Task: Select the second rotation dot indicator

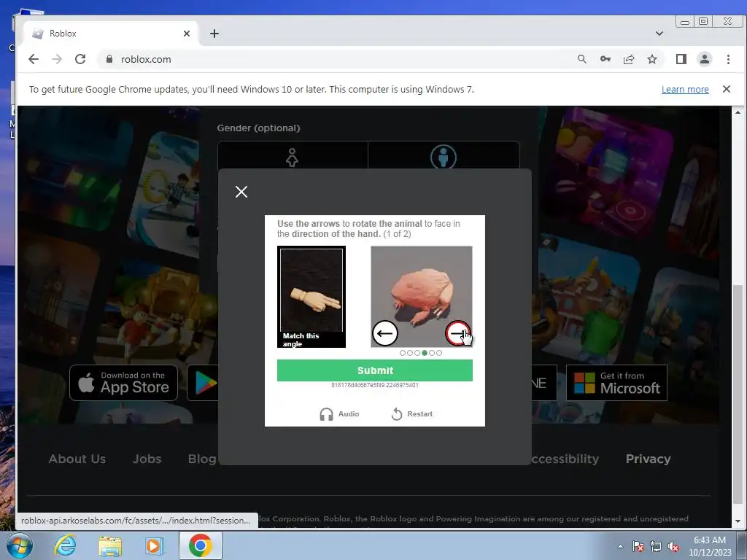Action: point(410,353)
